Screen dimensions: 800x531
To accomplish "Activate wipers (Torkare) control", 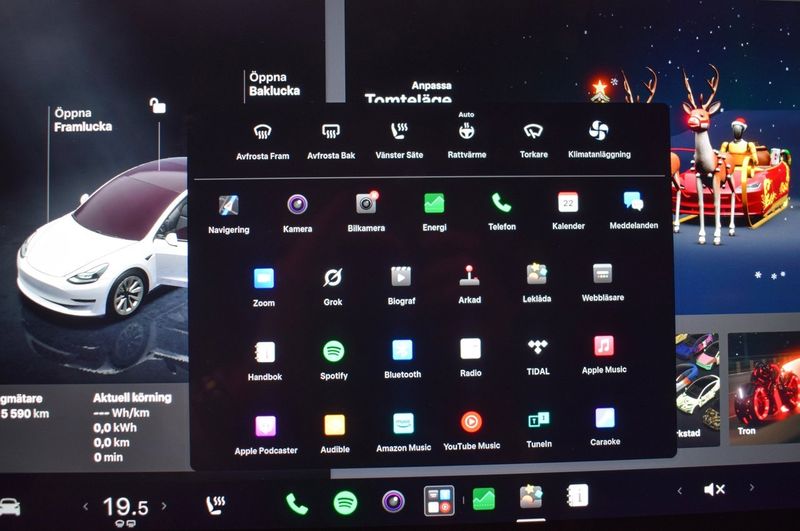I will click(x=533, y=139).
